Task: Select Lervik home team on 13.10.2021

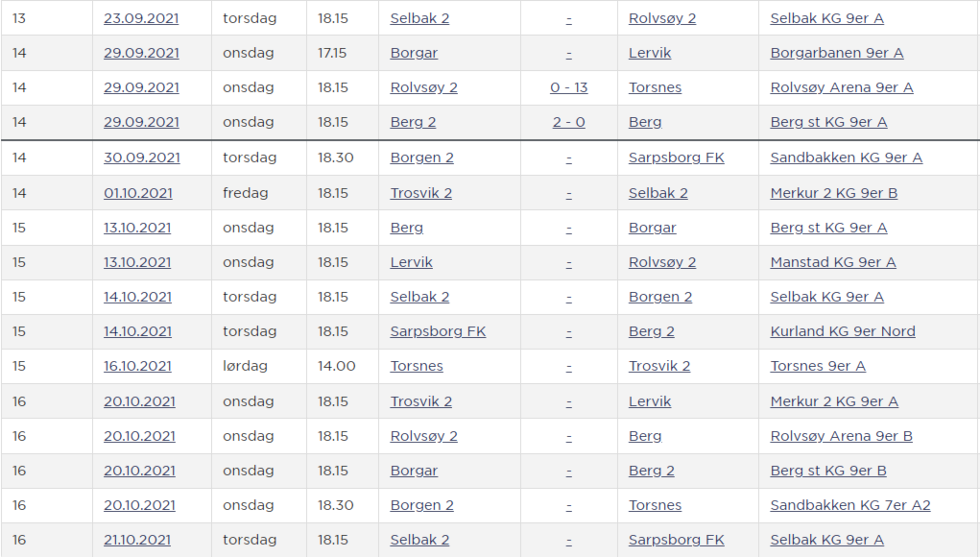Action: (411, 262)
